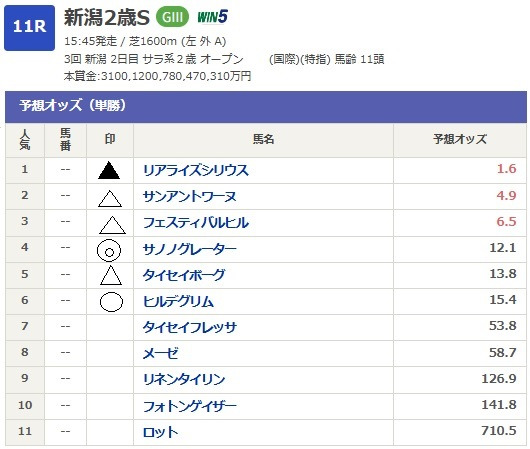
Task: Click white triangle mark beside サンアントワーヌ
Action: coord(110,198)
